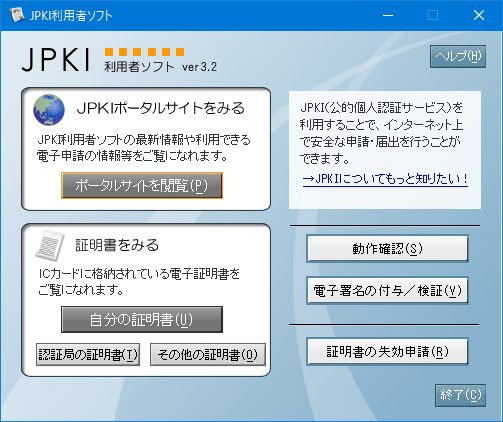Click the JPKI app icon in title bar
This screenshot has width=503, height=422.
(17, 15)
